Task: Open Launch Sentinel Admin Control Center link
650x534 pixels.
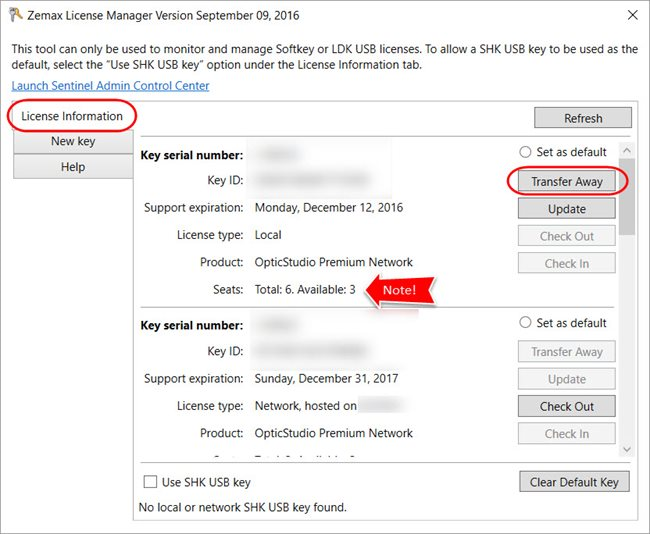Action: pos(110,86)
